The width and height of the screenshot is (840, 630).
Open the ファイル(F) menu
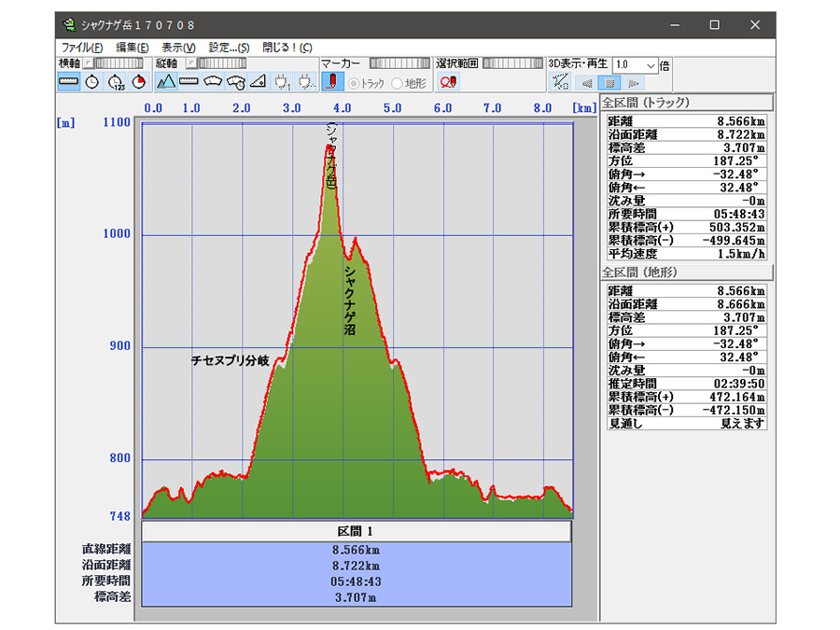(x=81, y=48)
